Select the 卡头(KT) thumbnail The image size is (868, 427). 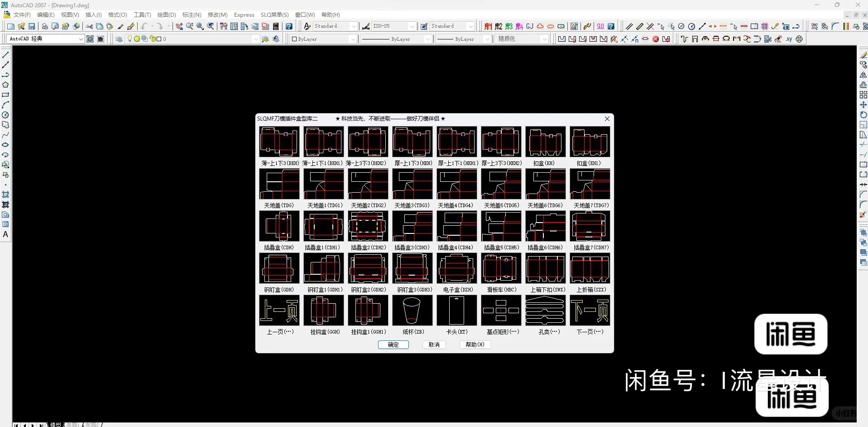457,311
